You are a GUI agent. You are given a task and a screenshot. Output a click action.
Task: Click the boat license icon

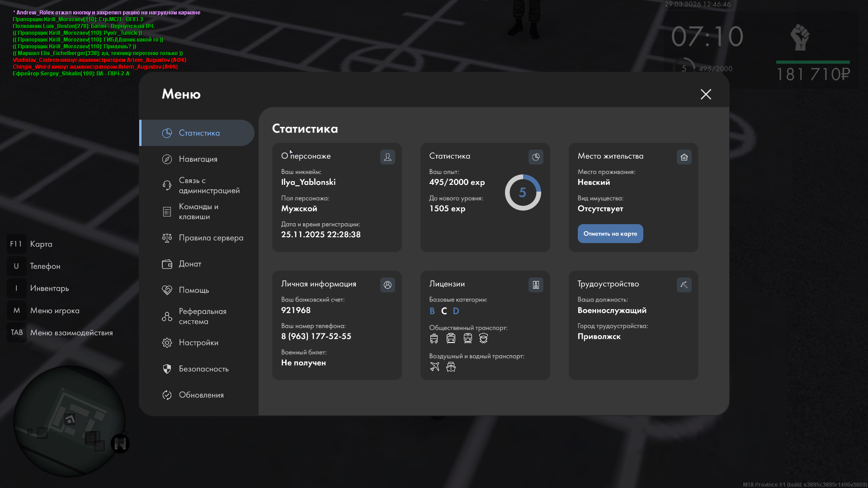tap(451, 367)
